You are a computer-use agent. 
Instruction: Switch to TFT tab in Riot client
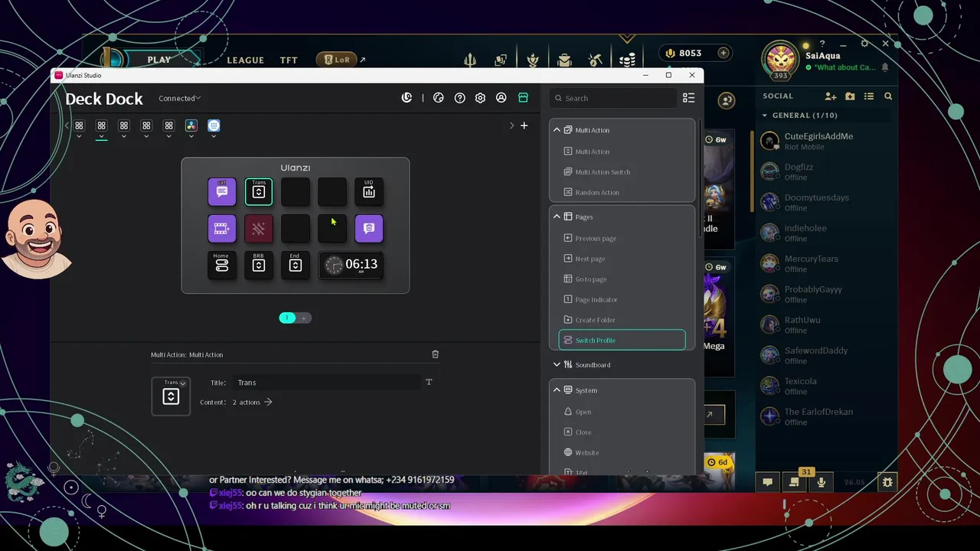point(289,60)
